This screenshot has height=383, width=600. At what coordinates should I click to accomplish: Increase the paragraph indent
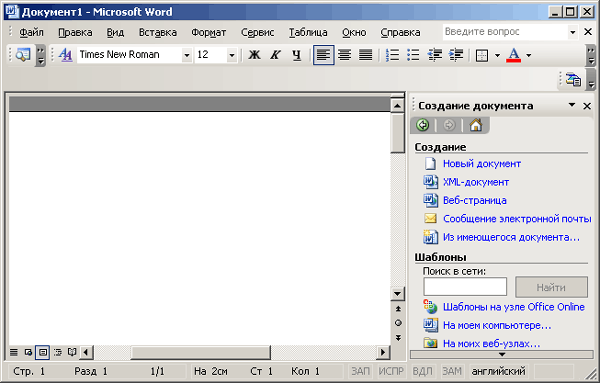pyautogui.click(x=456, y=55)
